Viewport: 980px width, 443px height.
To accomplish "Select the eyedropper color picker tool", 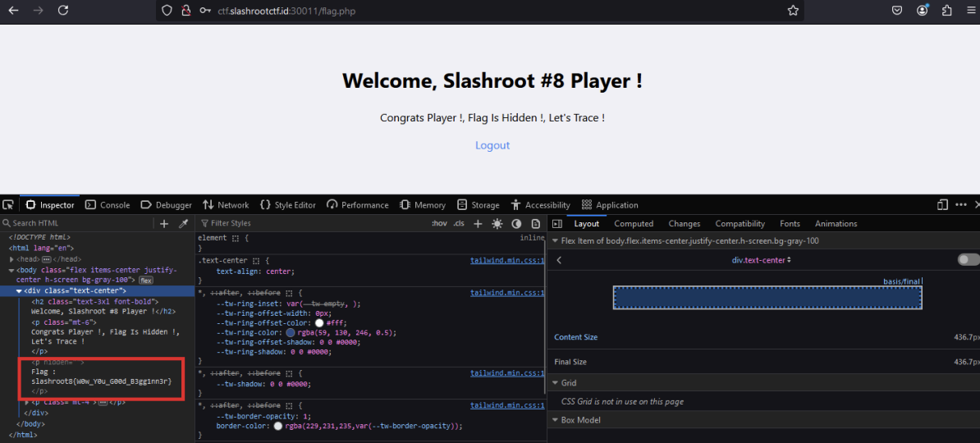I will click(184, 224).
